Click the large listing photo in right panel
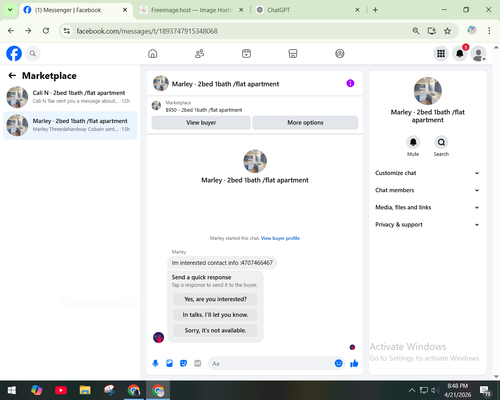Image resolution: width=500 pixels, height=400 pixels. [428, 91]
